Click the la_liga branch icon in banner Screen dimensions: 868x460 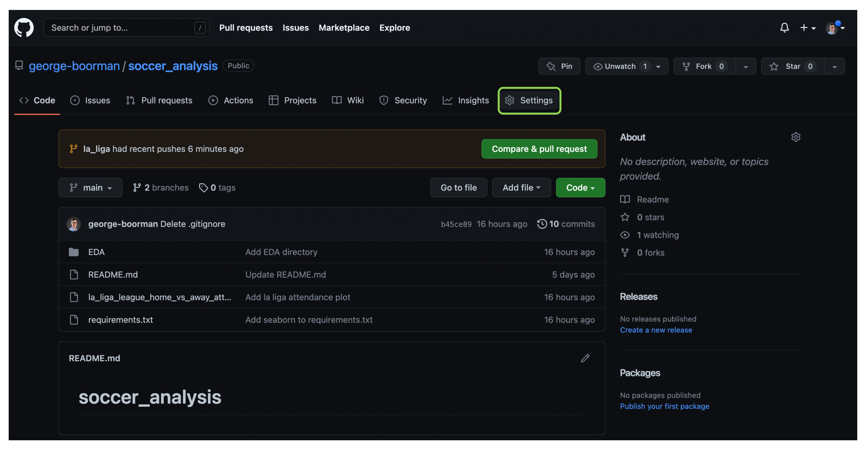pyautogui.click(x=73, y=149)
